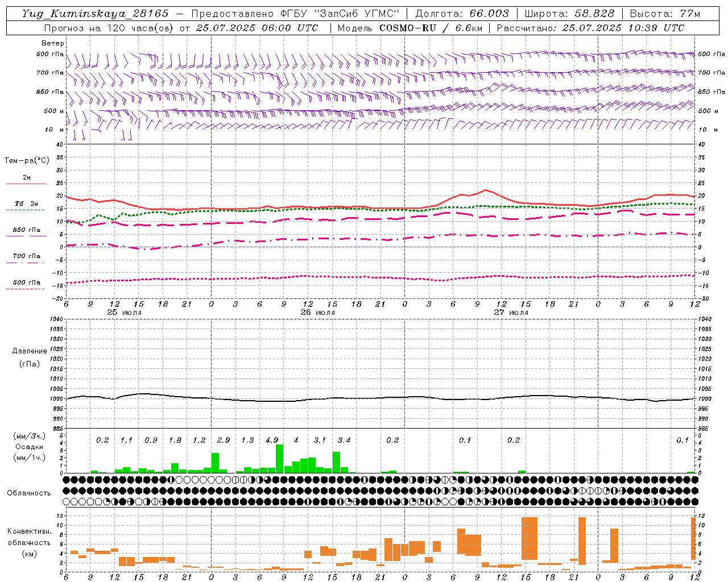The height and width of the screenshot is (582, 728).
Task: Click the 1.3 precipitation total value
Action: (x=247, y=440)
